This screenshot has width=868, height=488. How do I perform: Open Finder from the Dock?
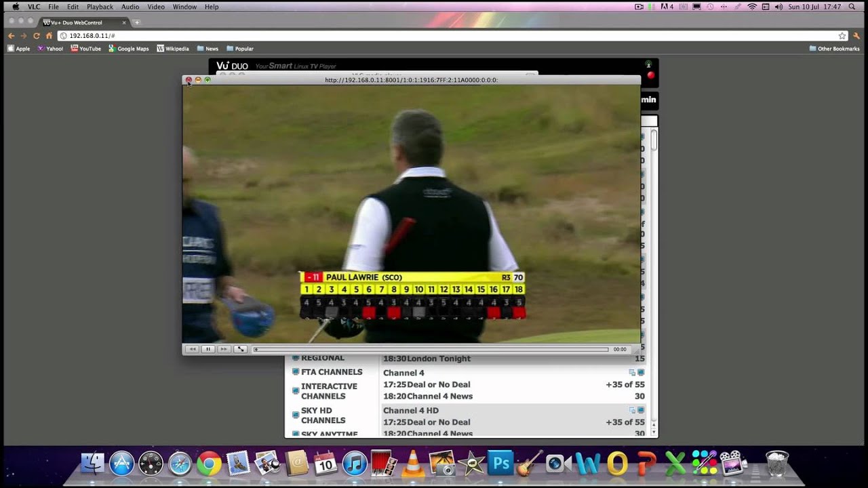[x=93, y=464]
